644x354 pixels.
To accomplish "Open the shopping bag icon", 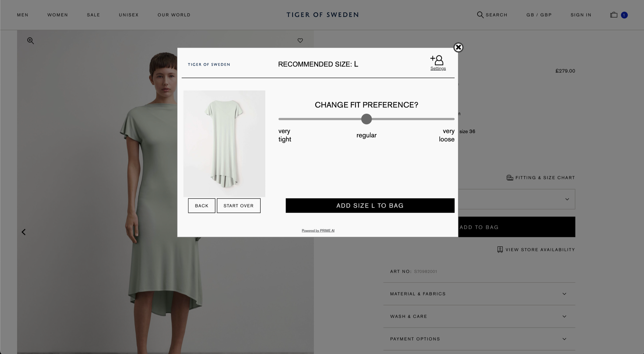I will coord(614,15).
